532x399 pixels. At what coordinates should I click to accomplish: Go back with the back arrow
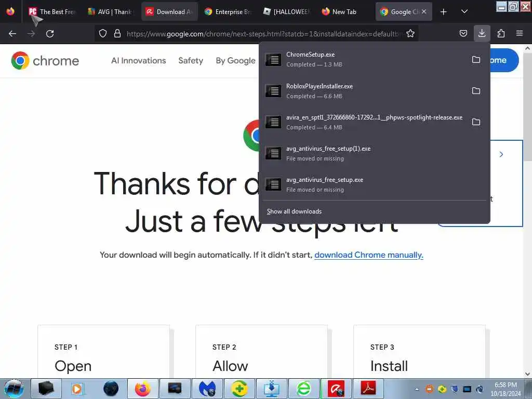tap(12, 34)
